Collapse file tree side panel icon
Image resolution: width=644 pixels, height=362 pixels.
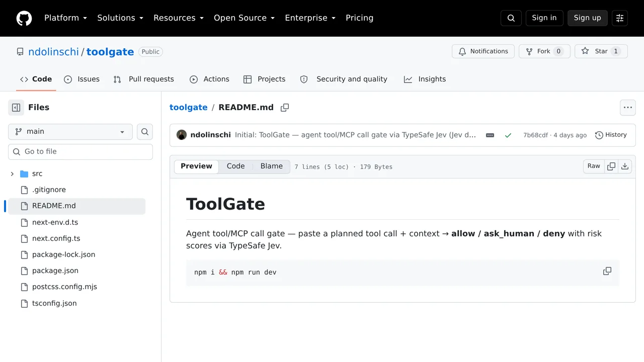(x=16, y=108)
